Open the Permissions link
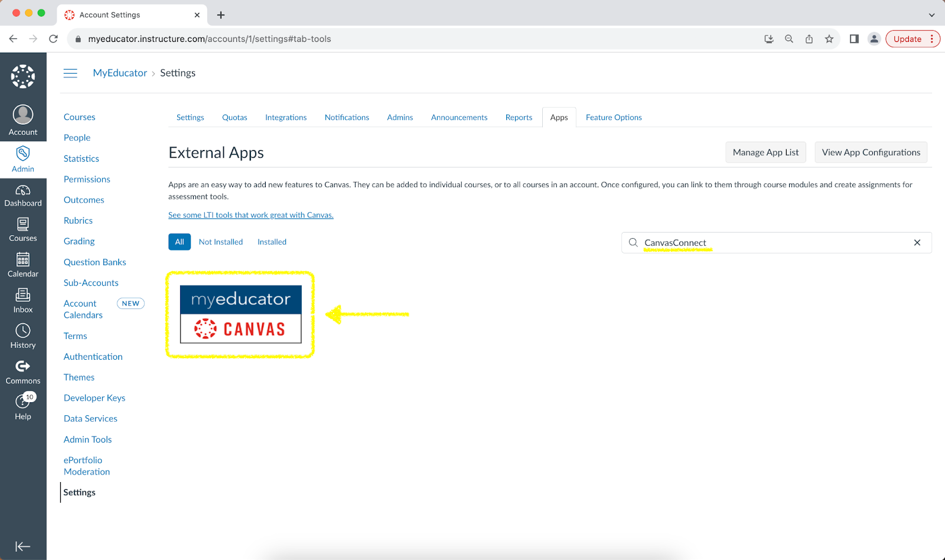Viewport: 945px width, 560px height. tap(87, 179)
